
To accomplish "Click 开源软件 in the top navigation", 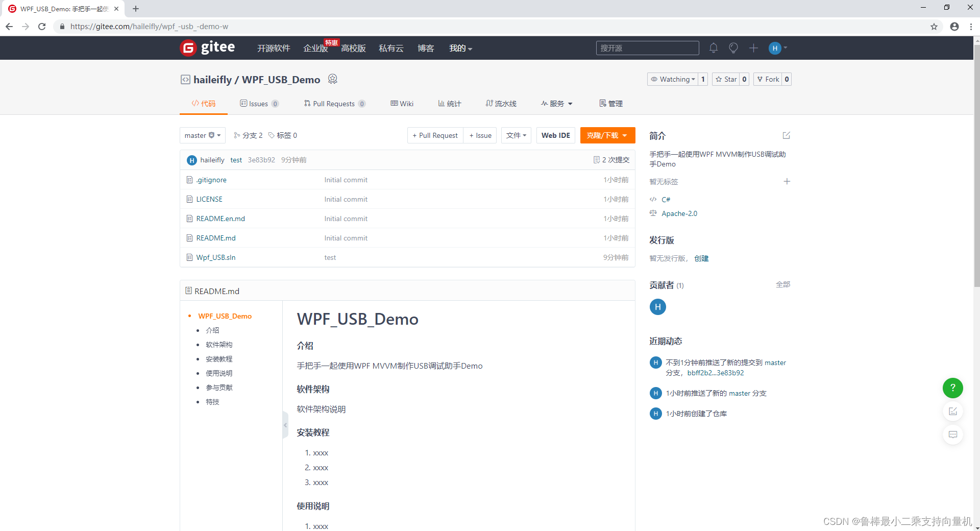I will pyautogui.click(x=274, y=48).
